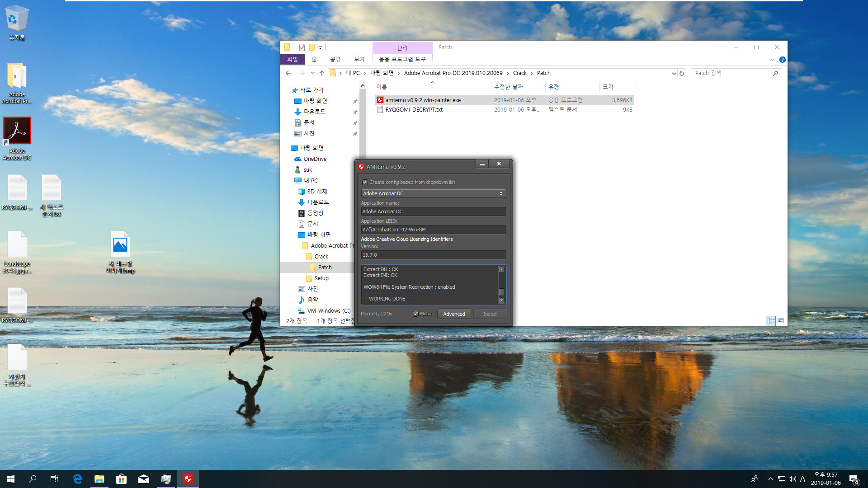Click the 관리 contextual tab header
The image size is (868, 488).
[x=402, y=47]
